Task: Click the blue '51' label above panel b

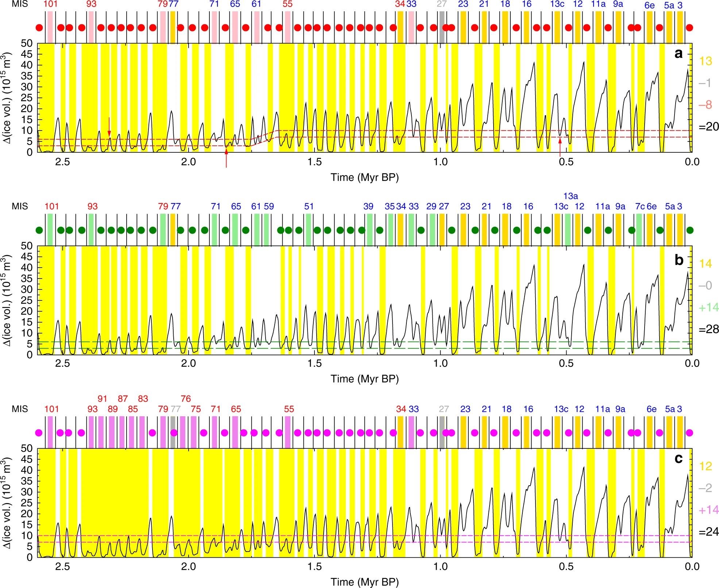Action: pos(309,206)
